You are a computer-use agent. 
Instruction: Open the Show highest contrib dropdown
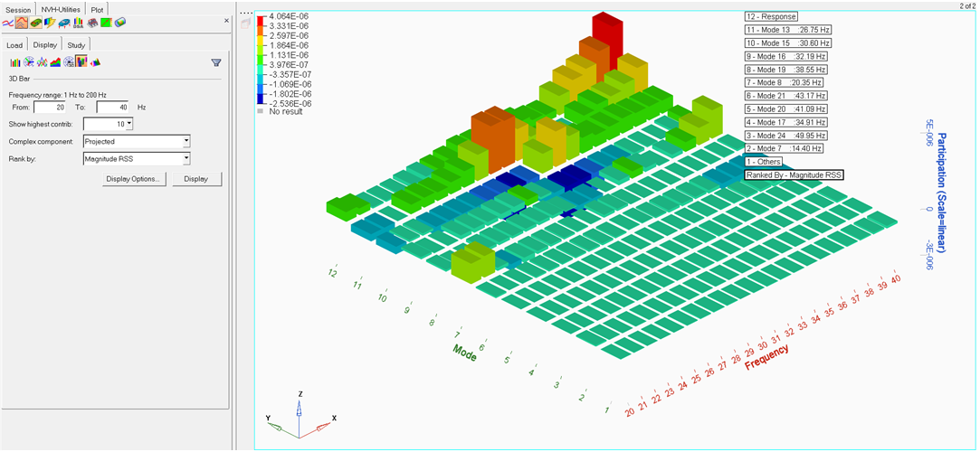(x=108, y=124)
